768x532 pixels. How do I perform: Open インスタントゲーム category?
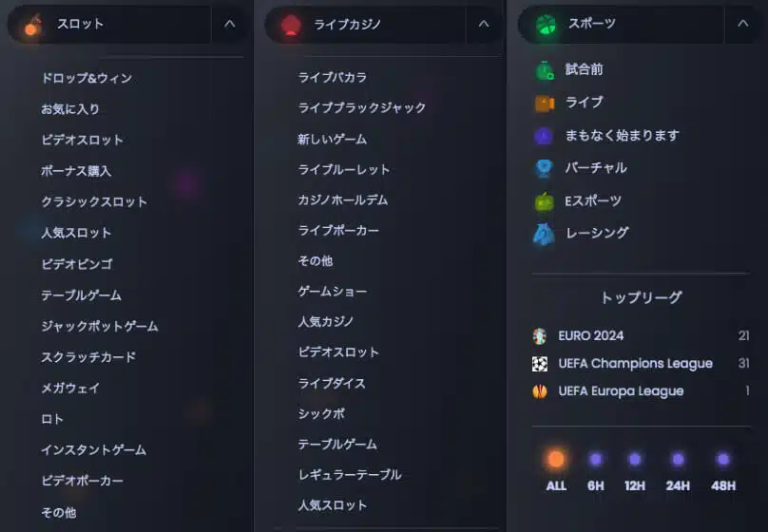tap(93, 449)
